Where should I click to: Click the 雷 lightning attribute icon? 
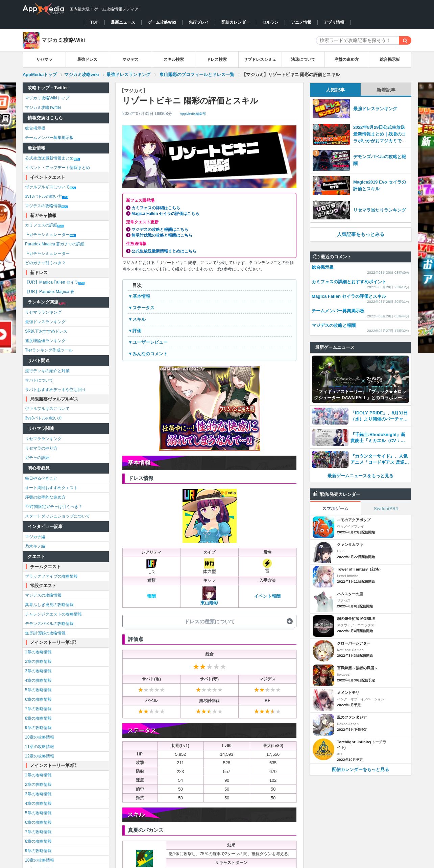[x=267, y=563]
